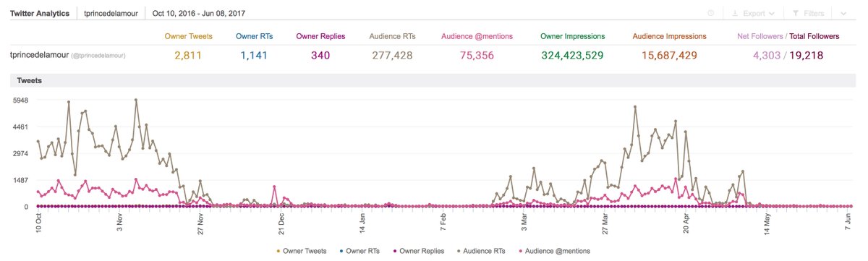Viewport: 868px width, 261px height.
Task: Click the 21 Dec x-axis date label
Action: [281, 223]
